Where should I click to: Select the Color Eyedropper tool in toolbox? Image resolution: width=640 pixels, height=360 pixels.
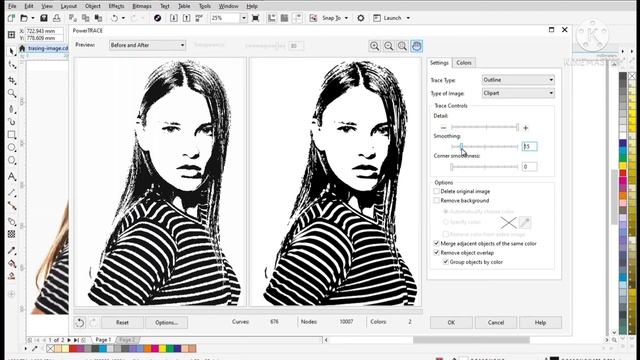[x=12, y=251]
